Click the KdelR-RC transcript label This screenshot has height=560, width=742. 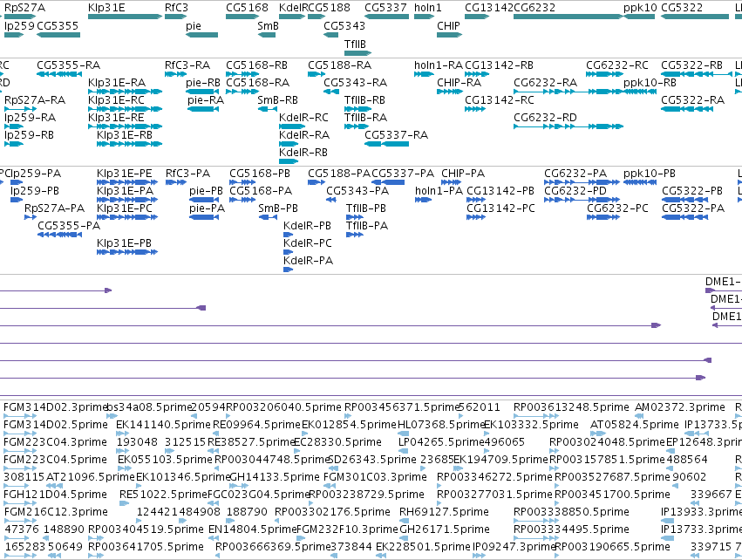303,117
